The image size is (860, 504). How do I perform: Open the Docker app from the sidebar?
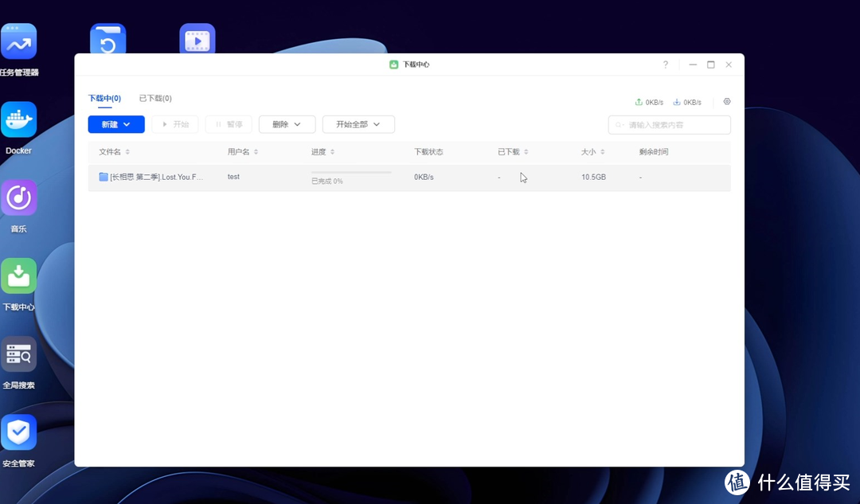click(x=18, y=120)
